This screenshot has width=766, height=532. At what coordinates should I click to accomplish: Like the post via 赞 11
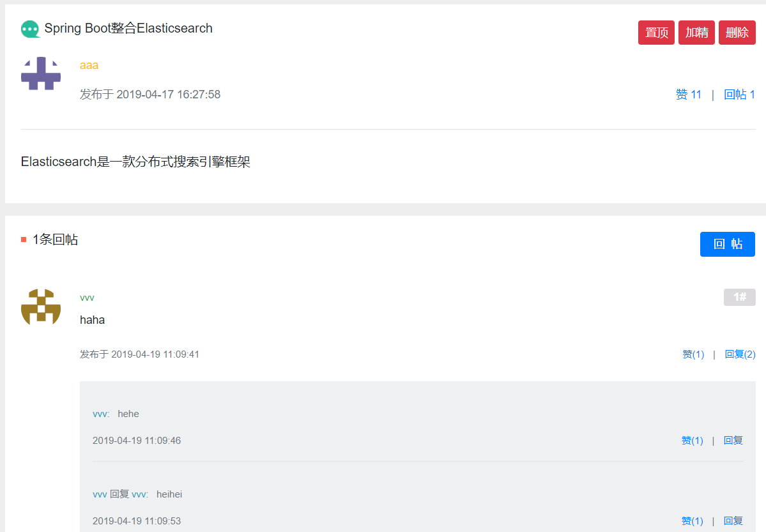click(x=688, y=95)
